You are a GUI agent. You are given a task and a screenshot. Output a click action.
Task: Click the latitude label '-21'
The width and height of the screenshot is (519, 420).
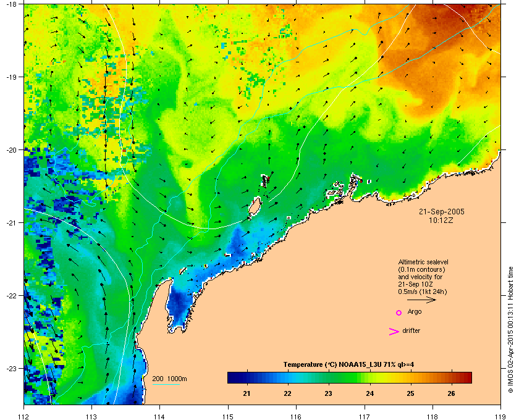(12, 223)
